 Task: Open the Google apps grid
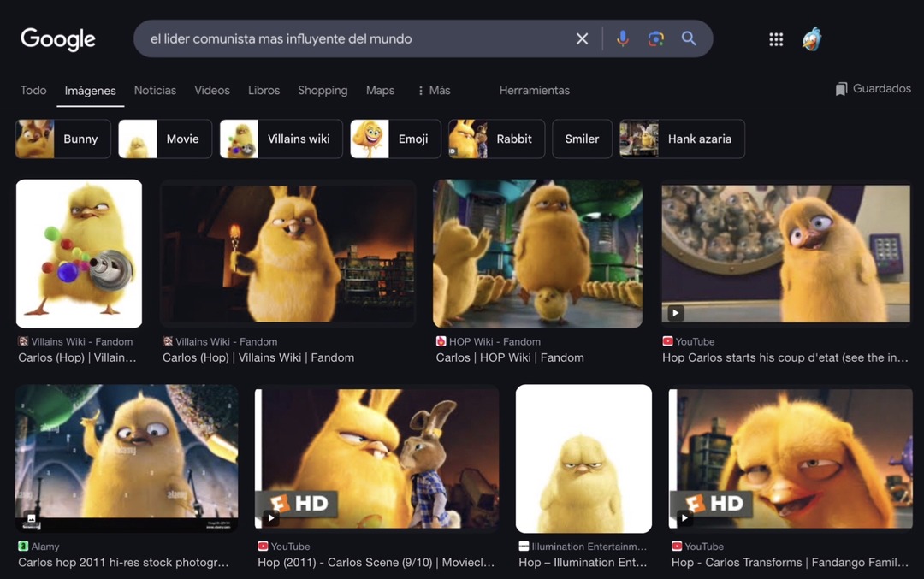(x=776, y=39)
